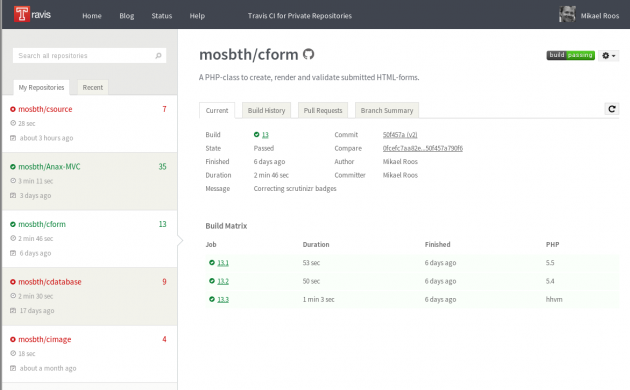Click the refresh icon button
The image size is (630, 390).
click(x=612, y=109)
